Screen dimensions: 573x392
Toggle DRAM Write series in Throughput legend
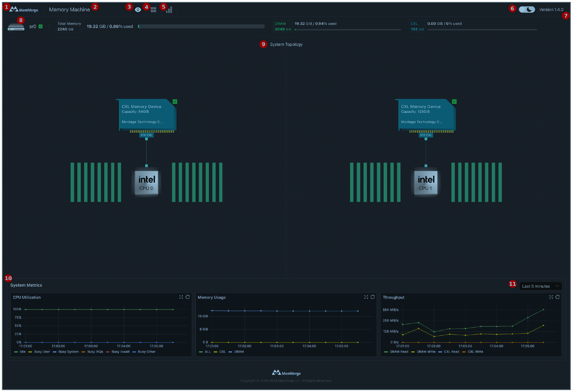pos(423,352)
